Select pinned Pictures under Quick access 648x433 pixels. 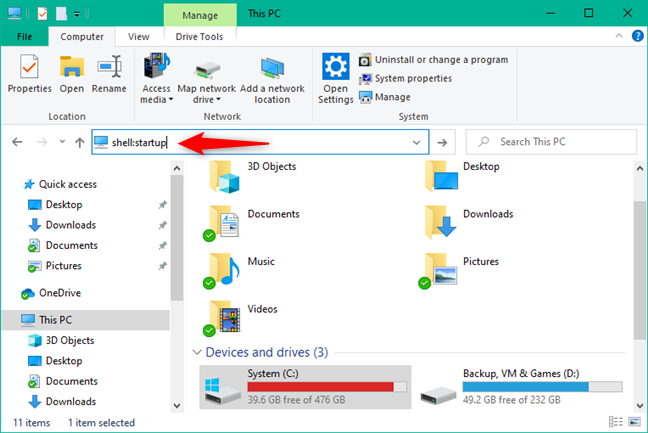click(x=55, y=266)
